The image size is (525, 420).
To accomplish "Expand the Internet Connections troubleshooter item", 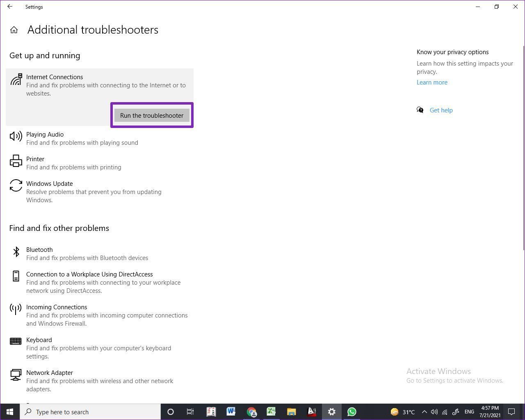I will click(x=55, y=77).
